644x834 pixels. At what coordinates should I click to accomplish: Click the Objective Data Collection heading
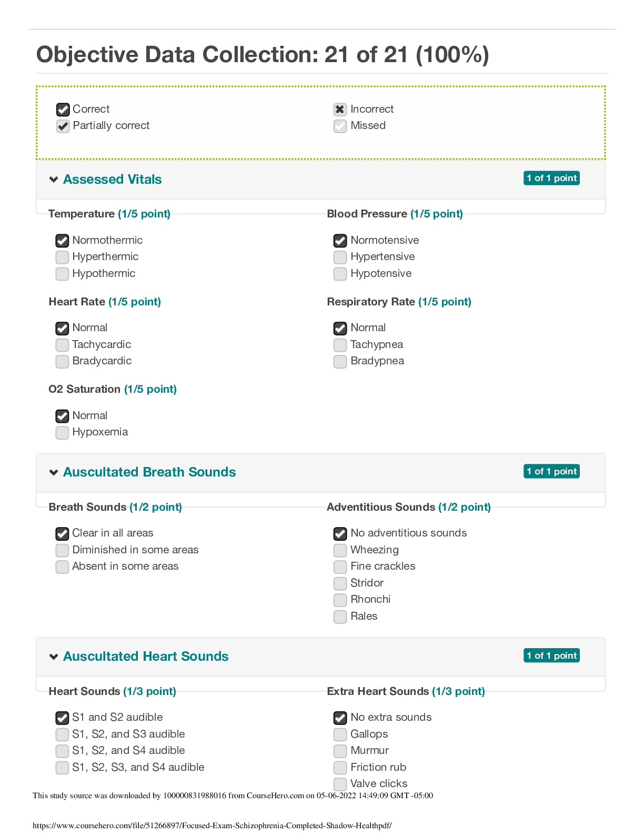pyautogui.click(x=263, y=55)
